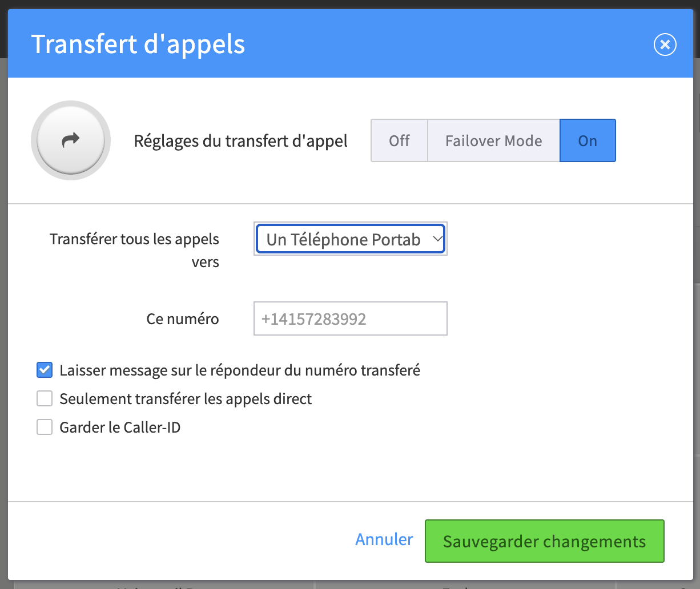700x589 pixels.
Task: Click the Réglages du transfert d'appel label
Action: tap(240, 140)
